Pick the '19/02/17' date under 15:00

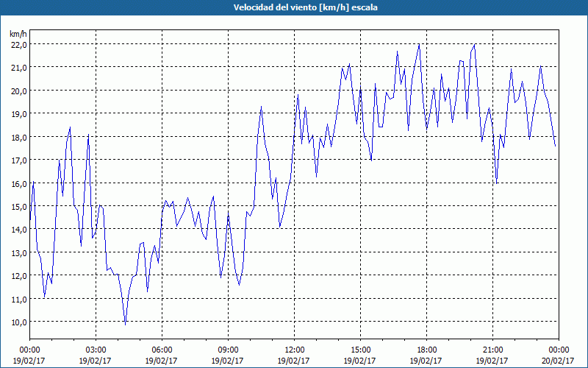pos(359,361)
